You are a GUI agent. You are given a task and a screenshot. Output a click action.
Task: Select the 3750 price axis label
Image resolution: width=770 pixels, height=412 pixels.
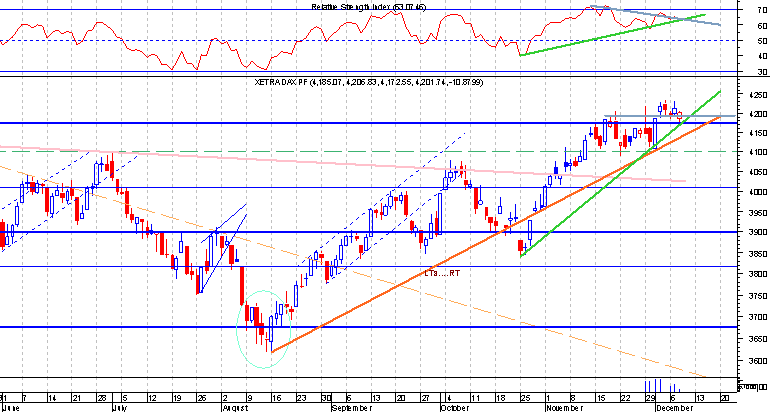[x=759, y=296]
